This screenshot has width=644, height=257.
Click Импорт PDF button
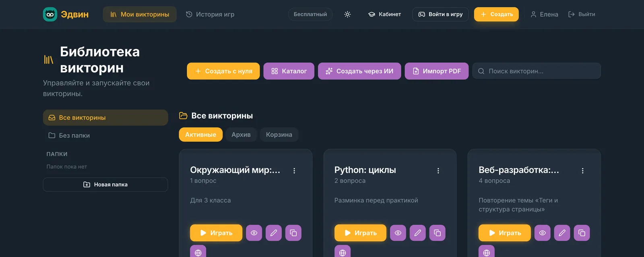tap(437, 71)
